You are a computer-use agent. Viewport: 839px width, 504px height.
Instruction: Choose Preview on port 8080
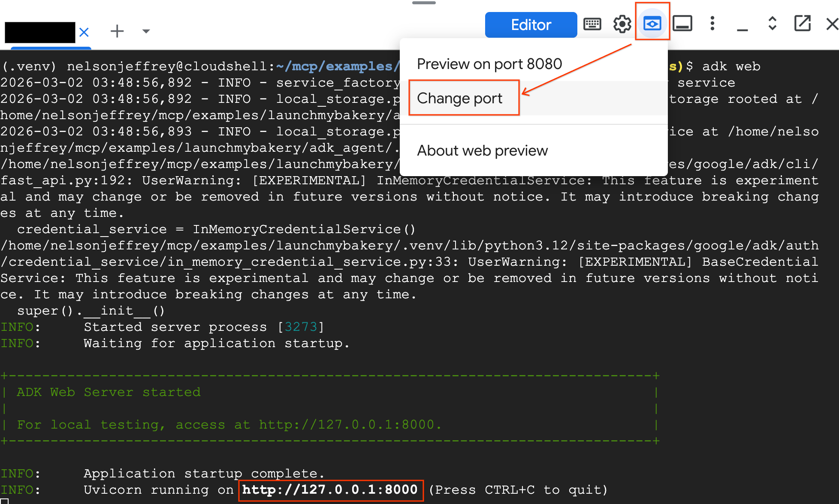click(489, 63)
